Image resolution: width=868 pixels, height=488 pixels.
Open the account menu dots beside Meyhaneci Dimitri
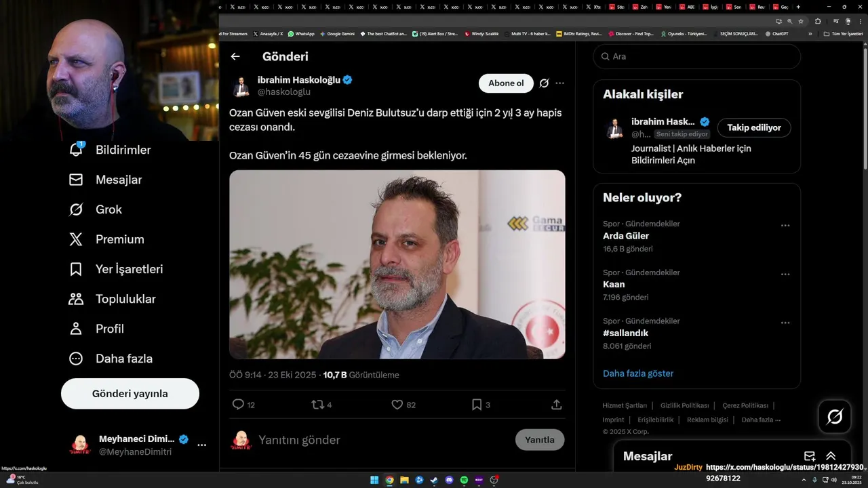coord(201,445)
